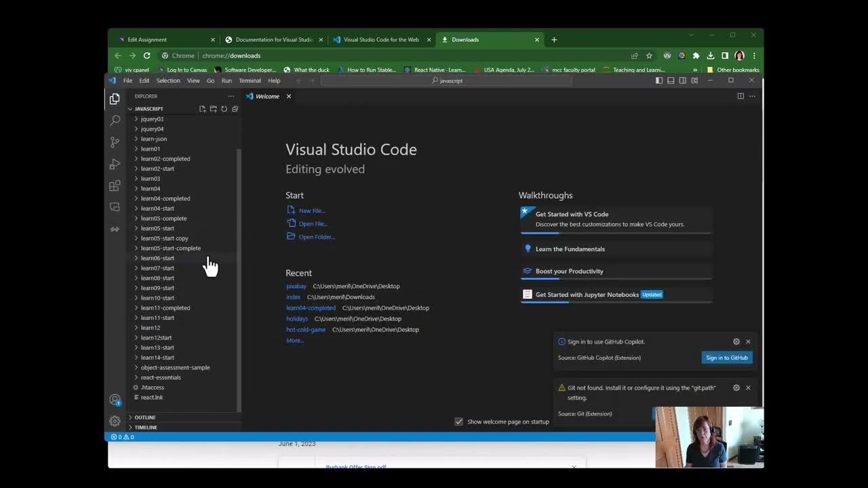Open the Search view in activity bar
Screen dimensions: 868x488
[115, 120]
